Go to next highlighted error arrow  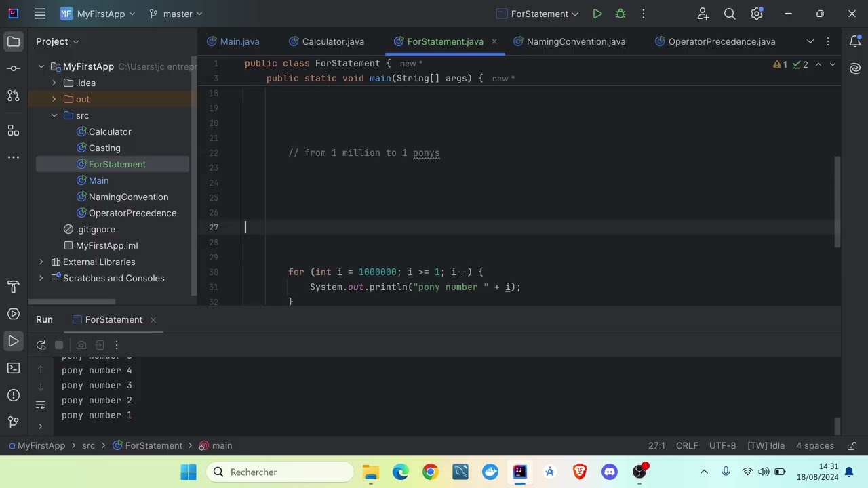point(833,64)
